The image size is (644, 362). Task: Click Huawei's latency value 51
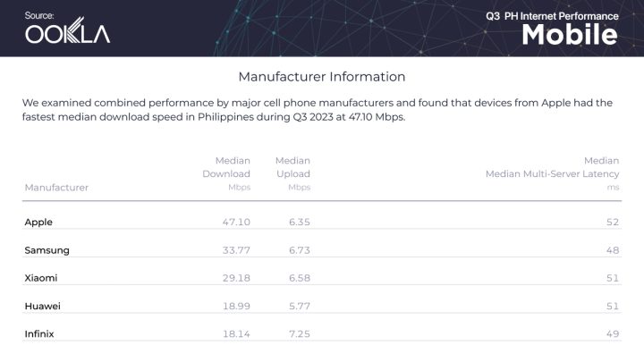click(613, 307)
